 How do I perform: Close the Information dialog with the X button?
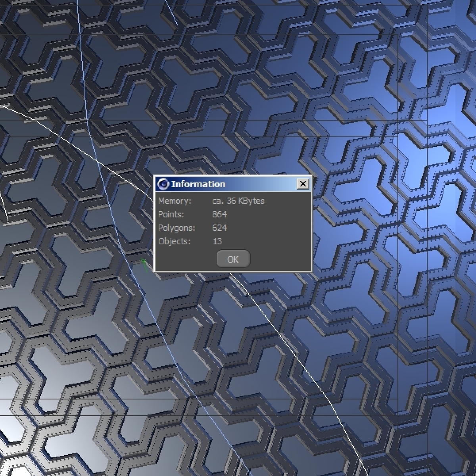(303, 184)
